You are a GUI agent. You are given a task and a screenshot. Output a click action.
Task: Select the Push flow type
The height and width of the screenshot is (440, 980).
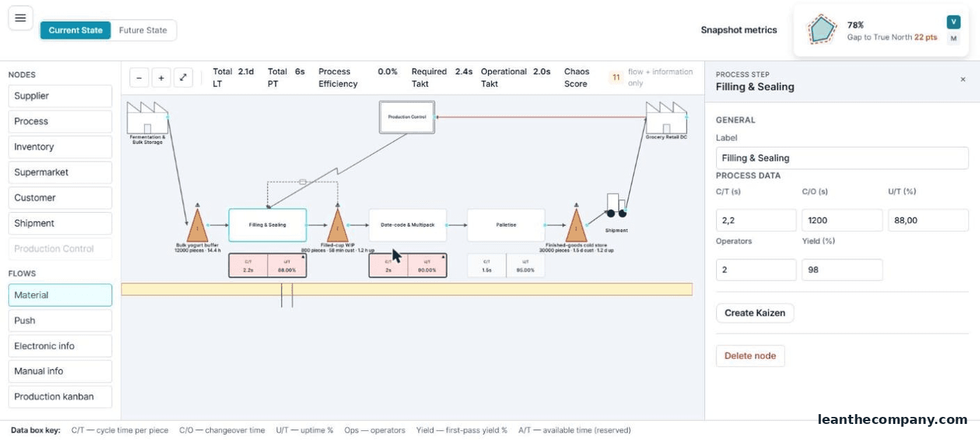(60, 320)
